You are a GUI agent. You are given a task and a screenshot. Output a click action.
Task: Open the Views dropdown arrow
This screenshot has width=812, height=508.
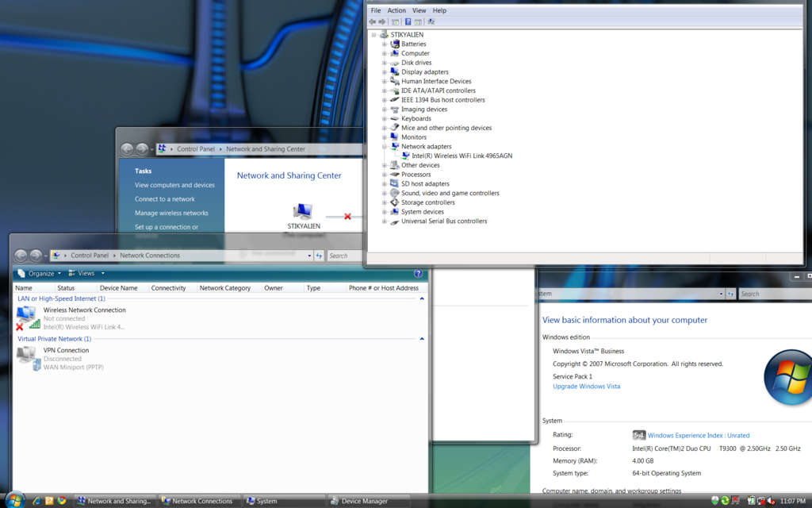coord(102,273)
